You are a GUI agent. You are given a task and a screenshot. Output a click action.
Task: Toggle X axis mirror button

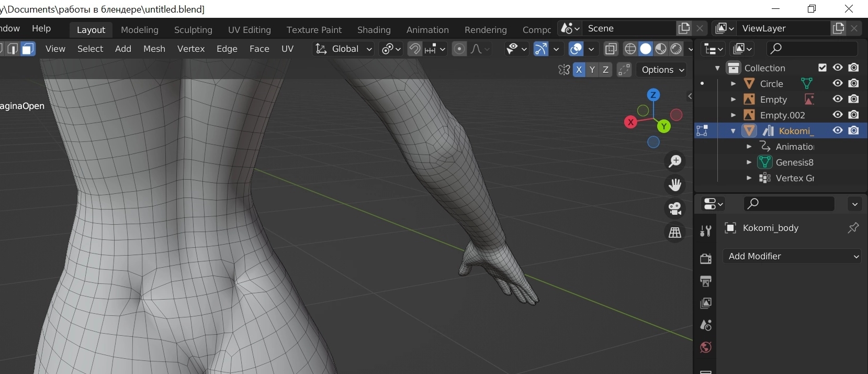579,70
